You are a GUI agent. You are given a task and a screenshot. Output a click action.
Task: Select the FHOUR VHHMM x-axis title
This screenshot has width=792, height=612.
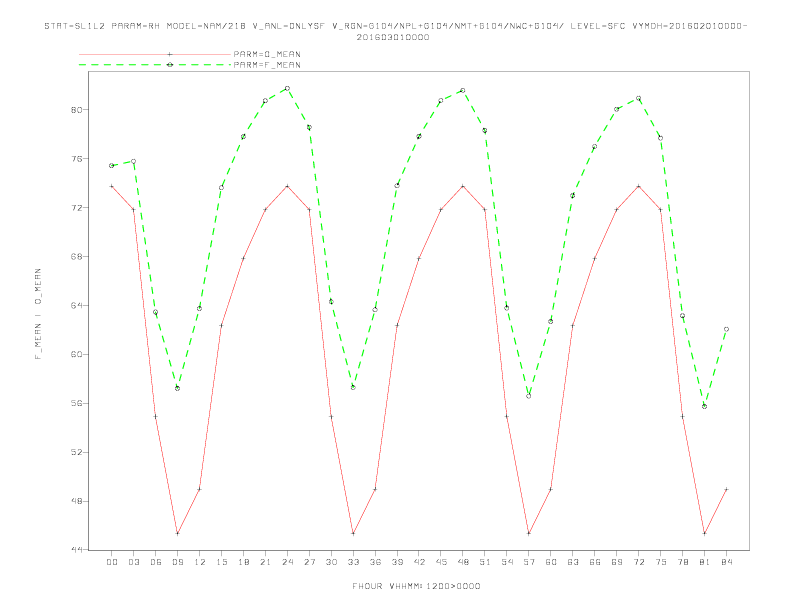coord(416,586)
